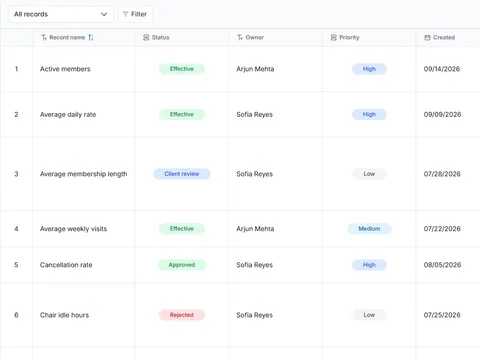This screenshot has width=480, height=360.
Task: Click the Rejected status badge
Action: [182, 315]
